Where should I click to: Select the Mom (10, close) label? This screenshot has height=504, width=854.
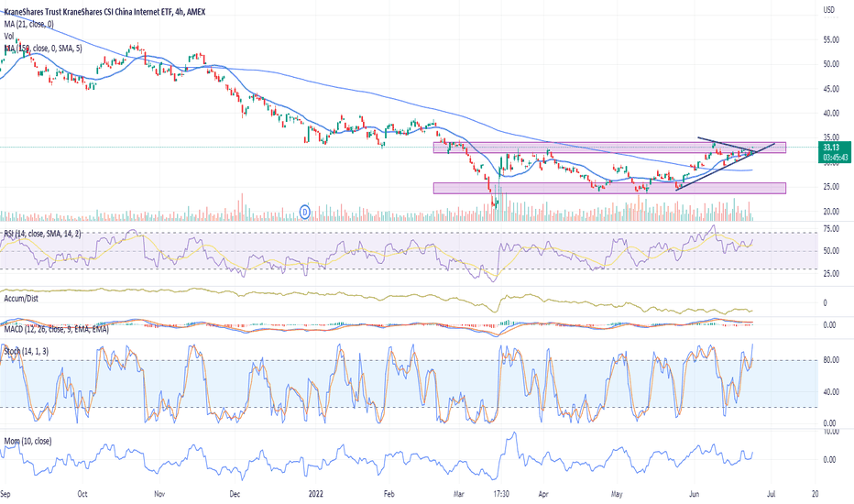[x=27, y=441]
